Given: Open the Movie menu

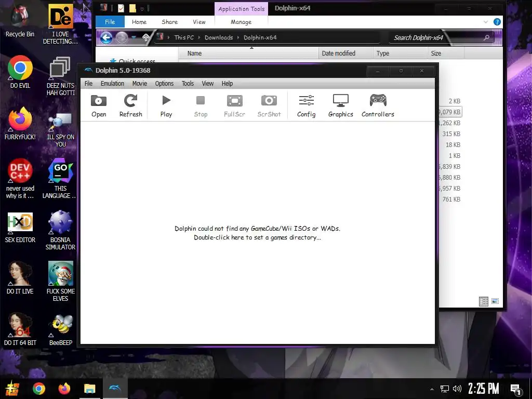Looking at the screenshot, I should pyautogui.click(x=139, y=84).
